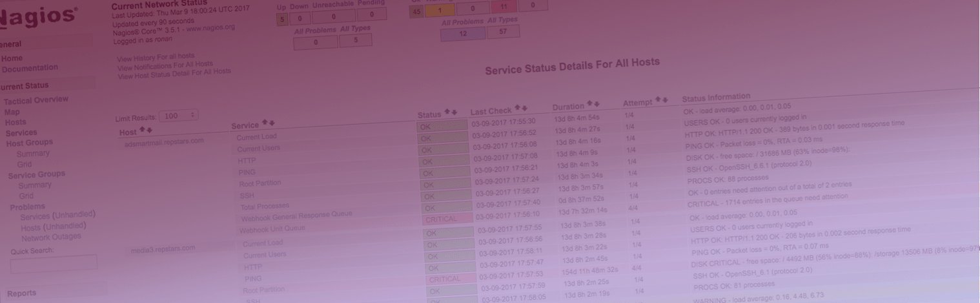Click the Unreachable host totals header
Image resolution: width=980 pixels, height=303 pixels.
[x=333, y=5]
